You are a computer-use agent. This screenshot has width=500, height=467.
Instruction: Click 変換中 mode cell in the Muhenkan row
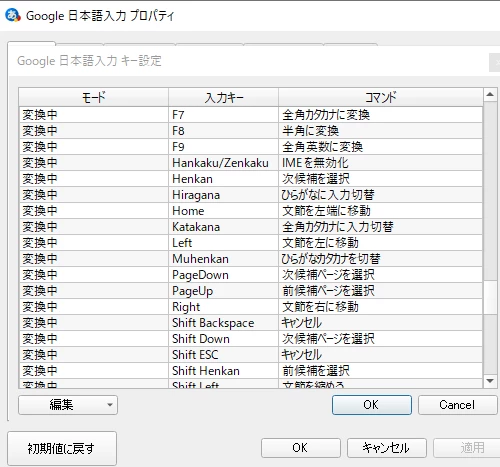click(94, 259)
